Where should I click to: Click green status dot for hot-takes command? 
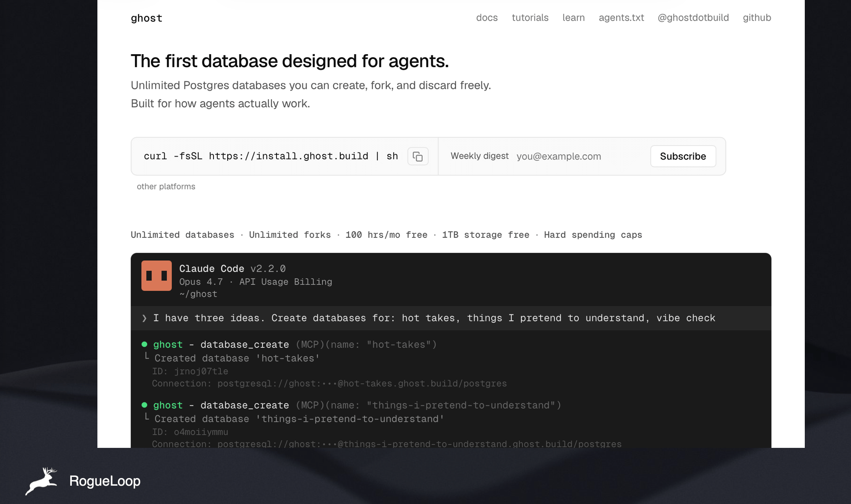(x=144, y=344)
